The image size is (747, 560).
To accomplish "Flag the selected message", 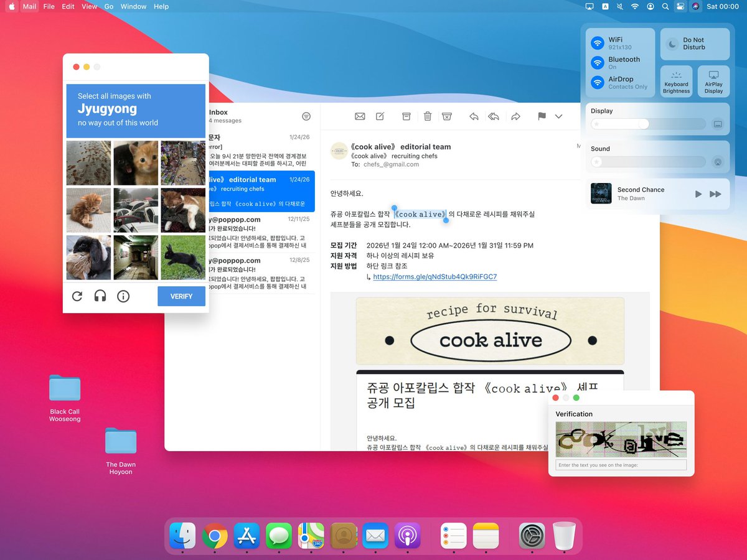I will click(x=542, y=116).
